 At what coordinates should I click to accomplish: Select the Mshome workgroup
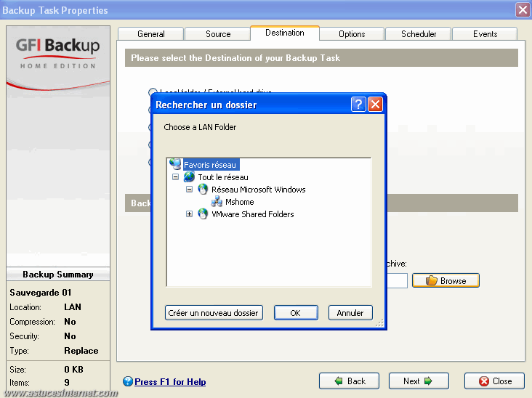(240, 202)
